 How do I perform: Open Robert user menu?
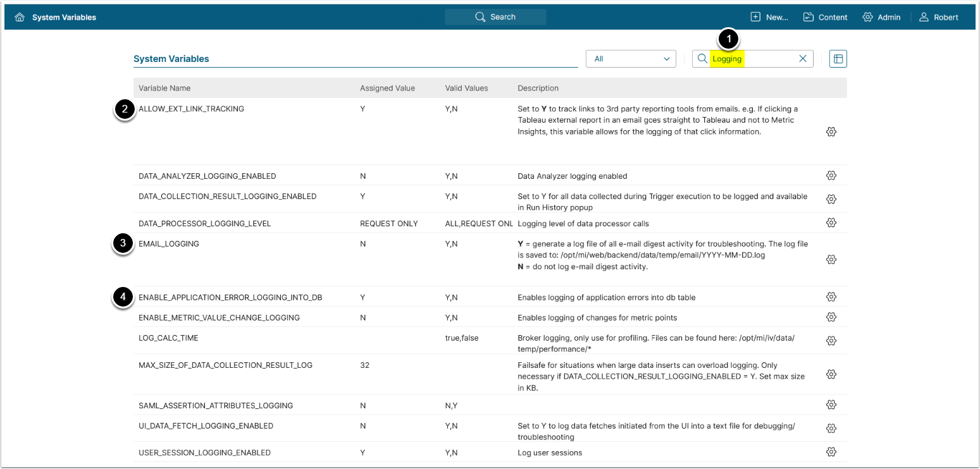click(939, 17)
